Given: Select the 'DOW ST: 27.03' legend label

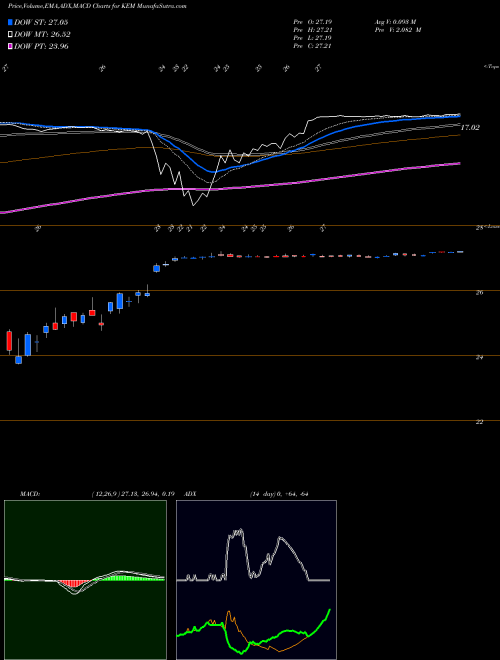Looking at the screenshot, I should (x=41, y=22).
